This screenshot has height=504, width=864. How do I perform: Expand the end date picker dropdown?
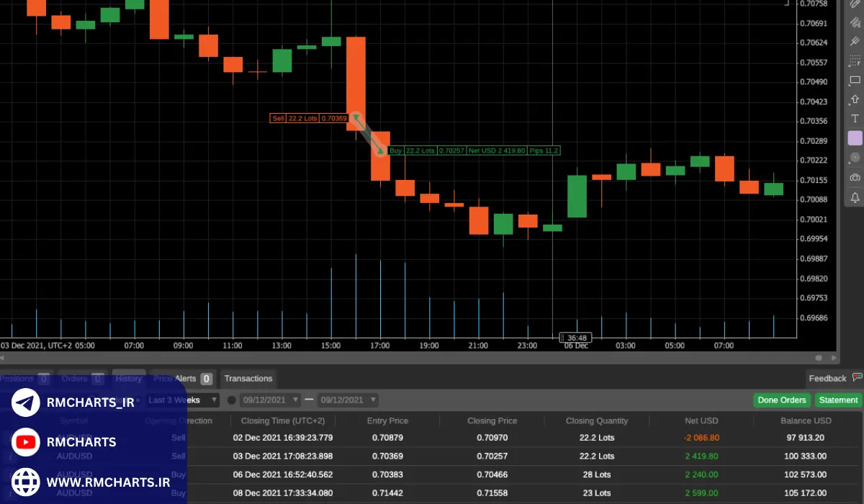[x=372, y=400]
